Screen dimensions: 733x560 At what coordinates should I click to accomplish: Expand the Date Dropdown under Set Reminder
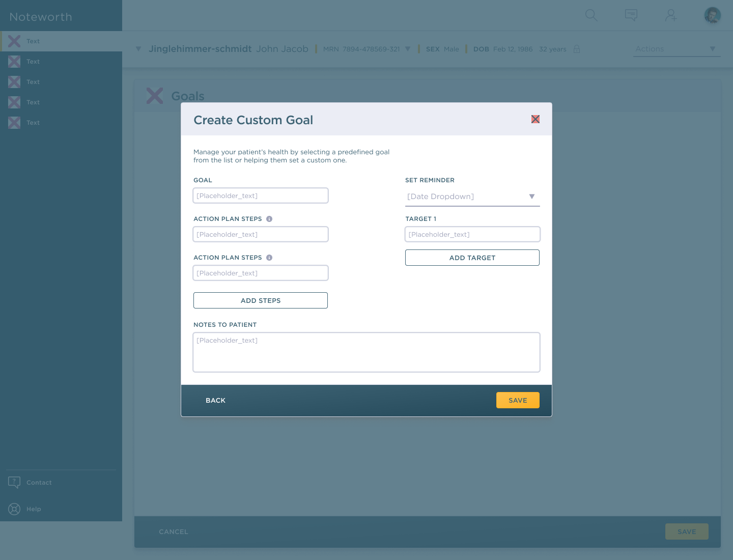pos(472,197)
